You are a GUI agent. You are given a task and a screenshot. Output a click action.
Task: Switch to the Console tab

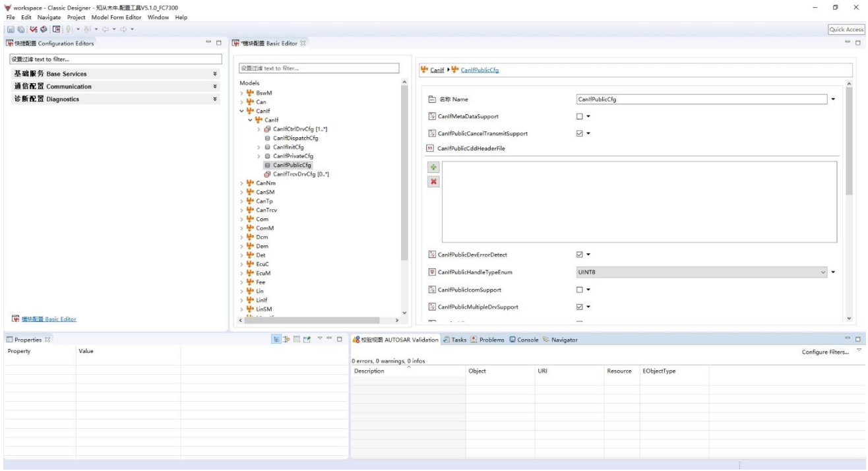pyautogui.click(x=524, y=340)
